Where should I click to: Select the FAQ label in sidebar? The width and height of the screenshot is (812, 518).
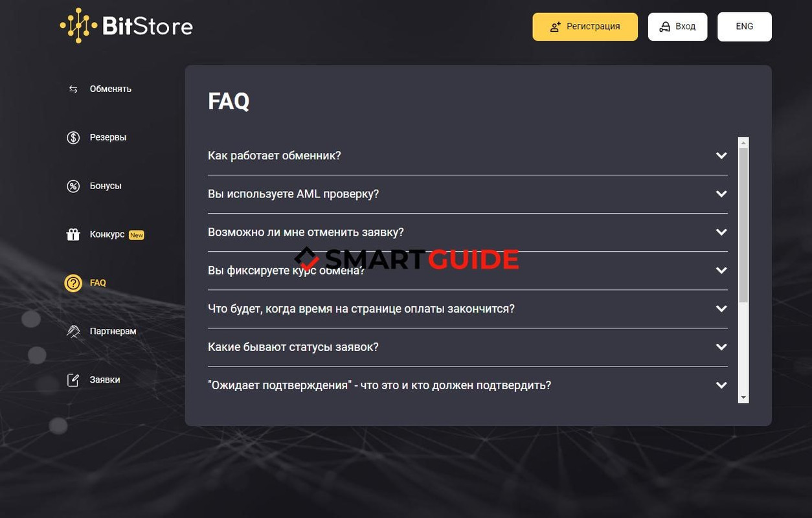(98, 283)
